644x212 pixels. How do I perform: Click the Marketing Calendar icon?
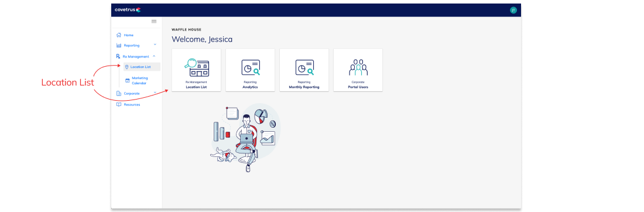tap(127, 81)
